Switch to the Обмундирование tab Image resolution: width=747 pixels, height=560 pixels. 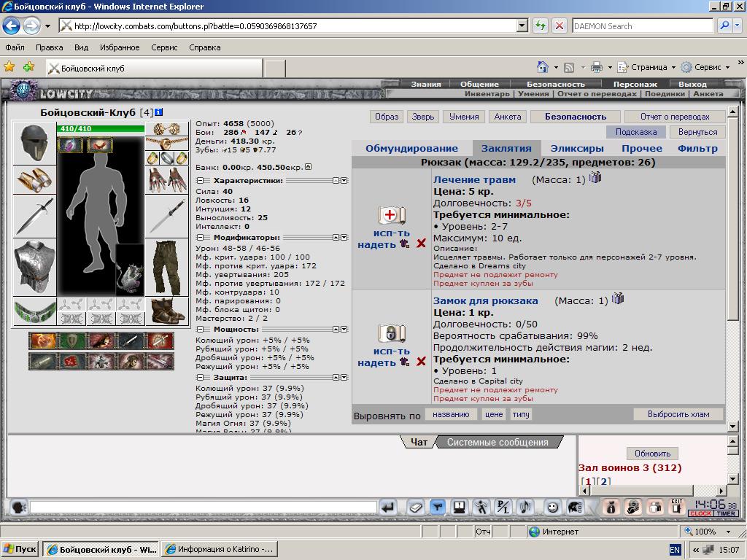411,149
